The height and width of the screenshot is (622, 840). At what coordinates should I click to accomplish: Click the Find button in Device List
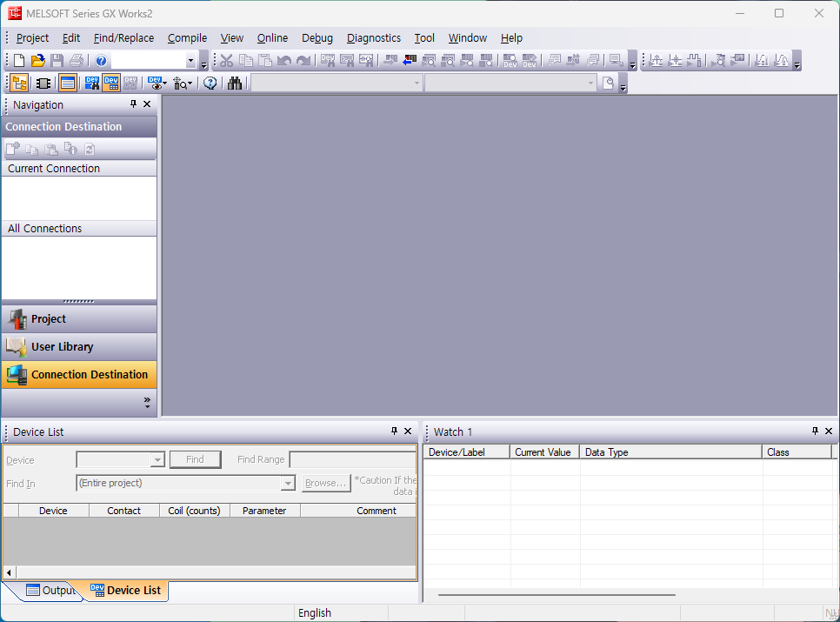tap(195, 459)
